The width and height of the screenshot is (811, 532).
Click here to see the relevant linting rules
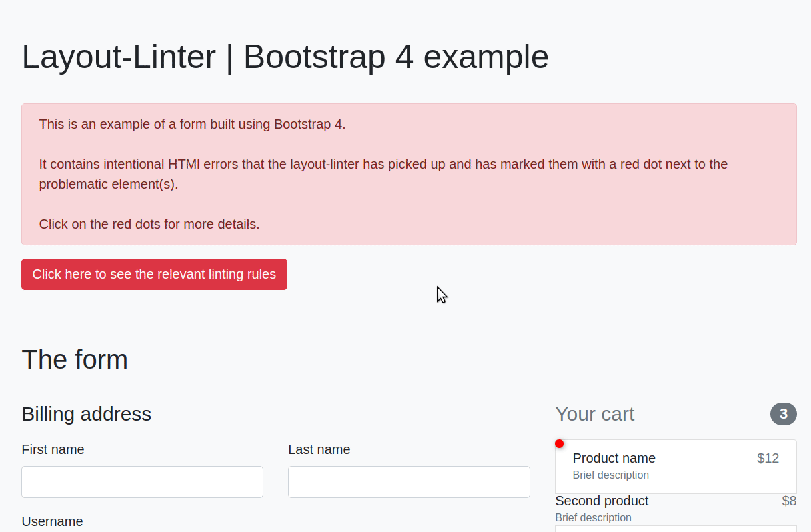coord(154,274)
